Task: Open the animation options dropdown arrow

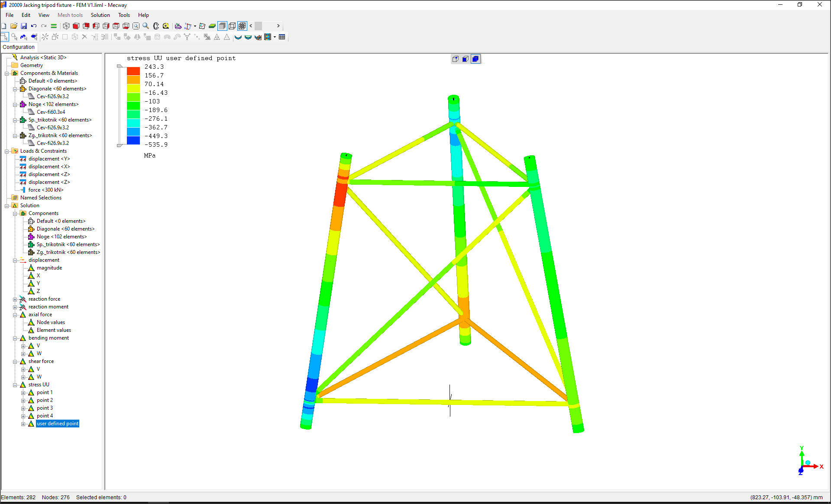Action: pyautogui.click(x=275, y=37)
